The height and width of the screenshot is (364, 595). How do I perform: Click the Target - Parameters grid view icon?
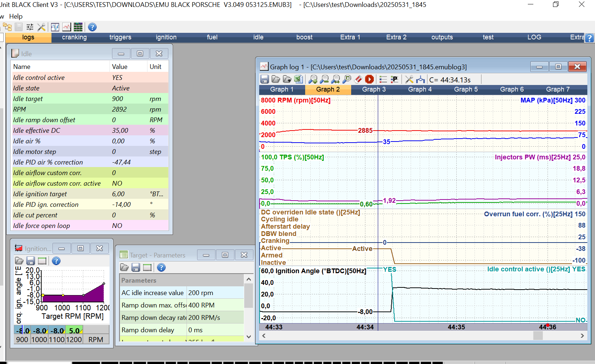147,267
